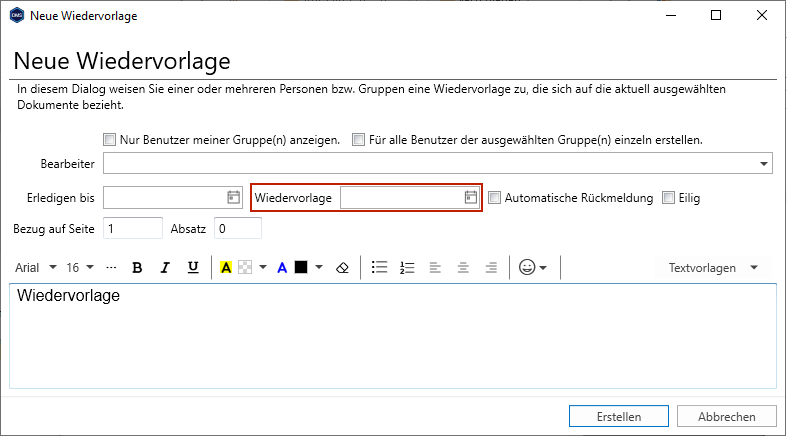Check Automatische Rückmeldung option
Screen dimensions: 787x436
494,198
